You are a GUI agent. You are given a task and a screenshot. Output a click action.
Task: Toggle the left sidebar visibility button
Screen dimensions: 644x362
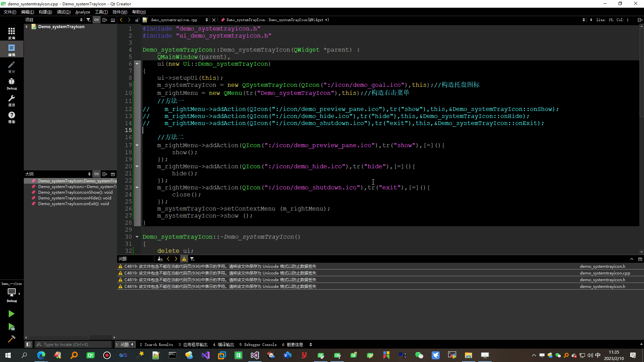click(28, 345)
